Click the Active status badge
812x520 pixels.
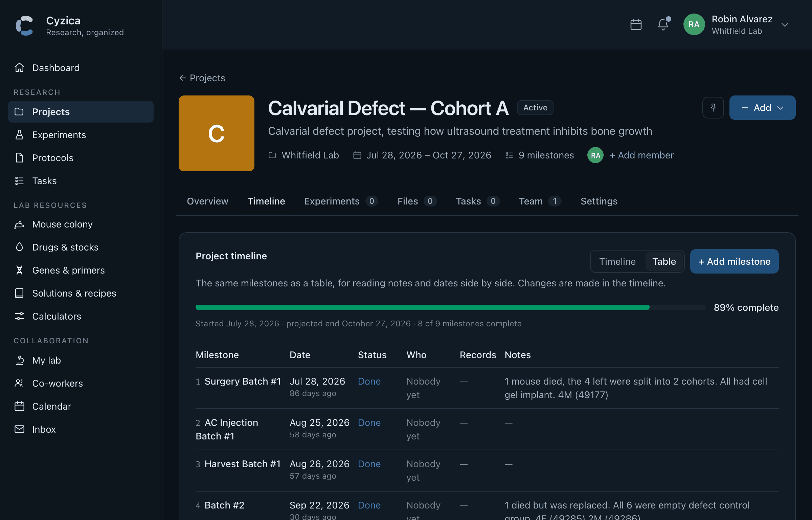click(x=535, y=108)
